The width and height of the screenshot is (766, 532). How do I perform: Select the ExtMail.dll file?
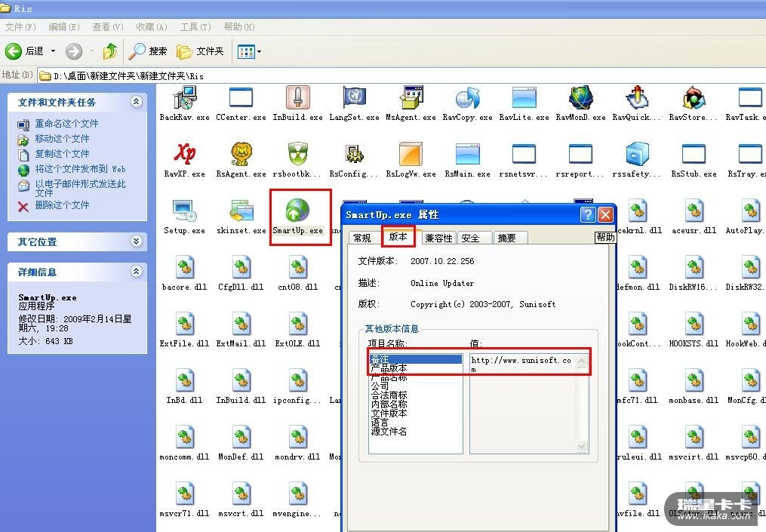point(241,324)
